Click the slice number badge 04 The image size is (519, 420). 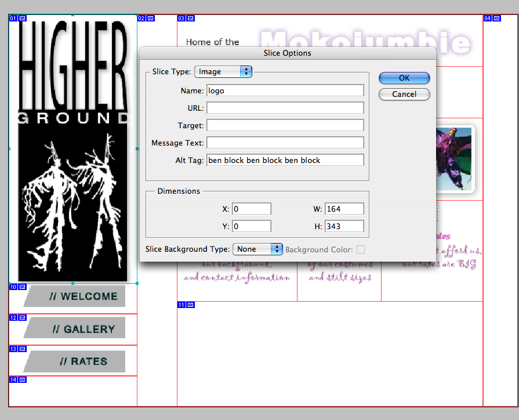[488, 18]
